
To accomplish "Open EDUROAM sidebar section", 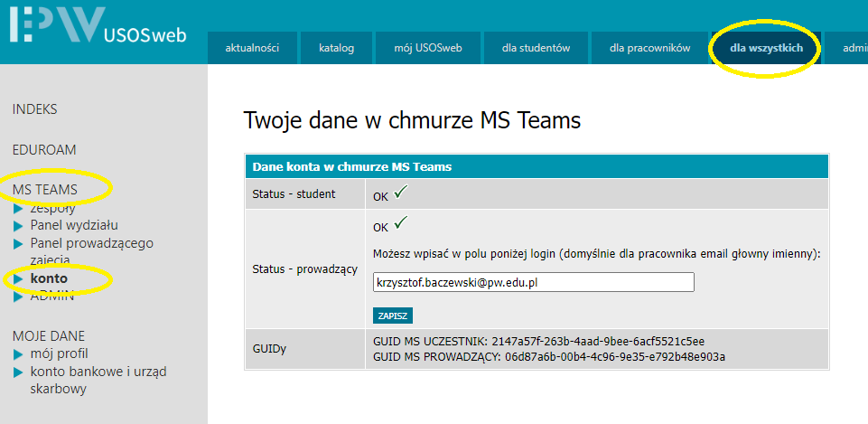I will click(44, 150).
